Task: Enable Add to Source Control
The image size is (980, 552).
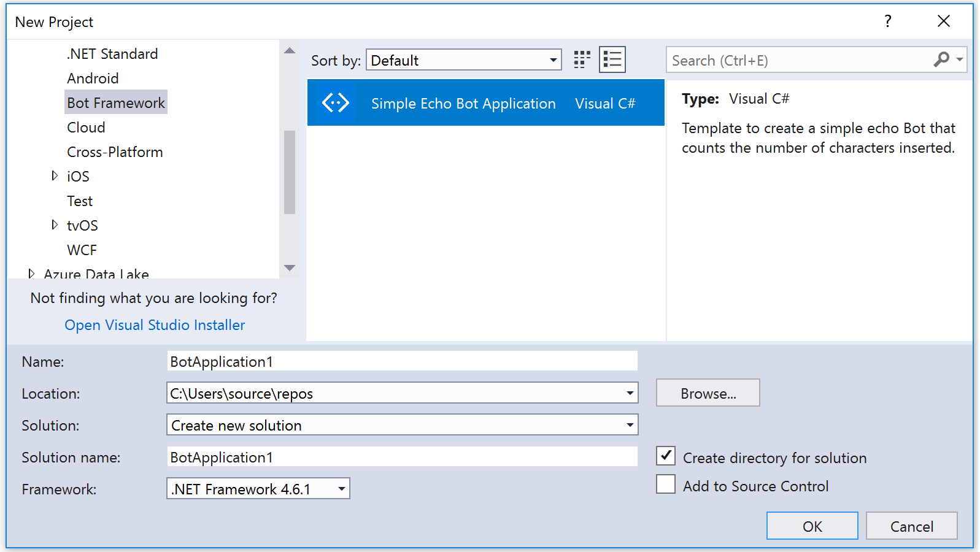Action: (x=666, y=485)
